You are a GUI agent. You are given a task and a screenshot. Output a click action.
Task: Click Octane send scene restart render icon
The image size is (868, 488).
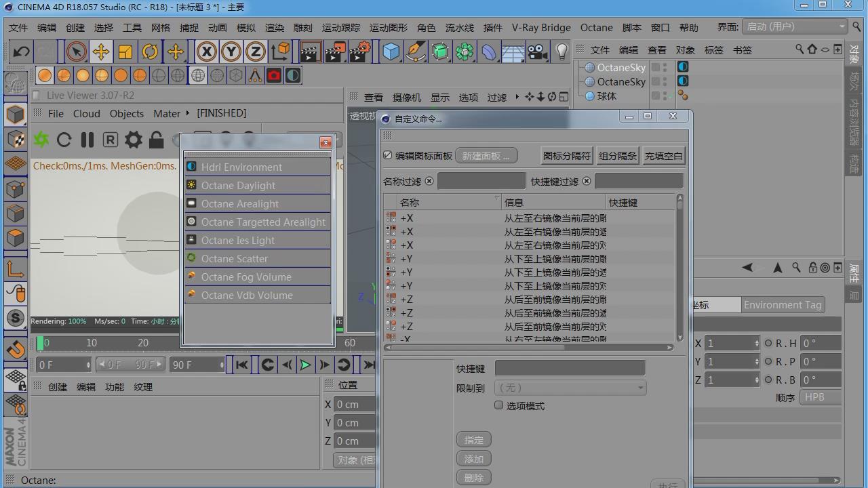41,140
